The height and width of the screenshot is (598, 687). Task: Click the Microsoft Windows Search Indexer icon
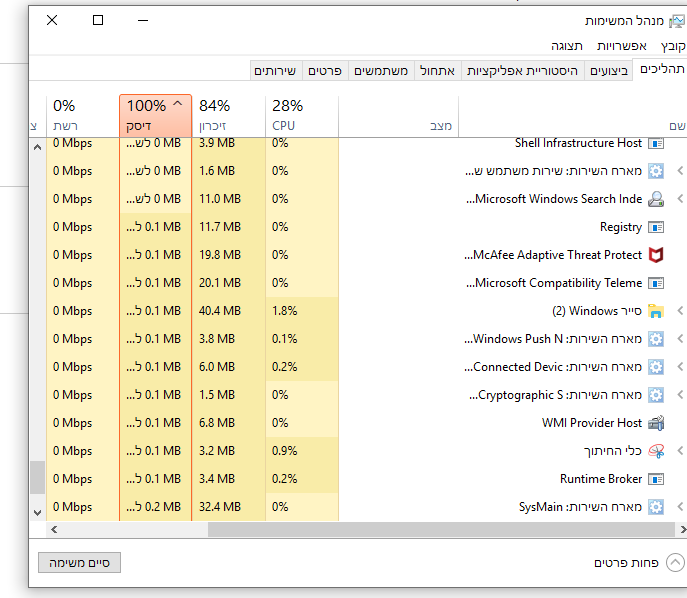(656, 199)
